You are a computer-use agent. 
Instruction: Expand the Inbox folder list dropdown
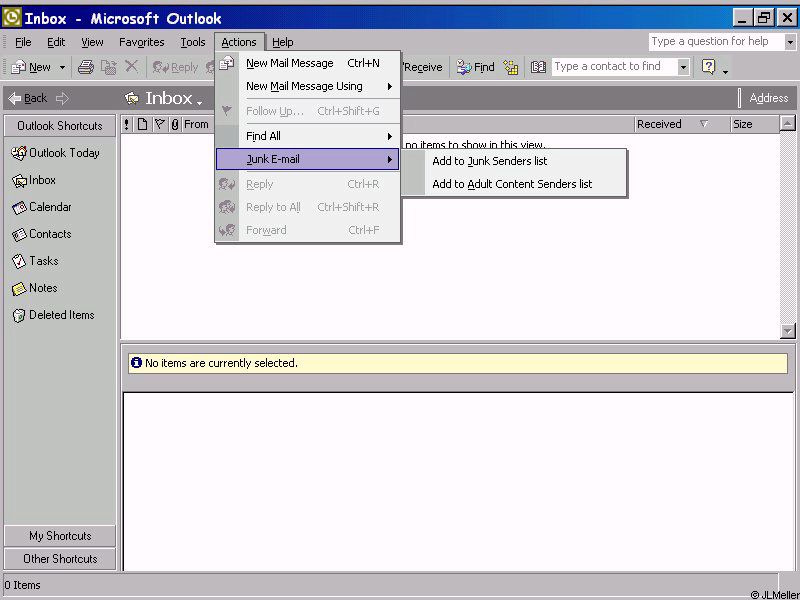[x=199, y=101]
